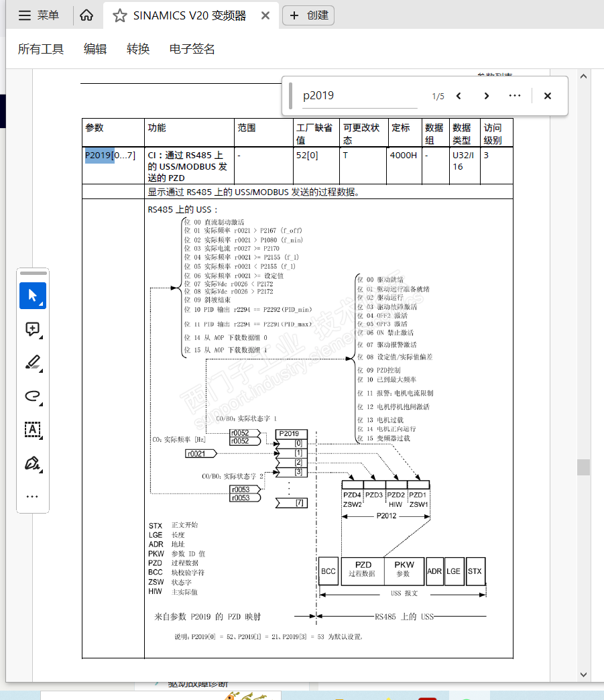Click the scrollbar up arrow
This screenshot has height=700, width=604.
point(583,76)
